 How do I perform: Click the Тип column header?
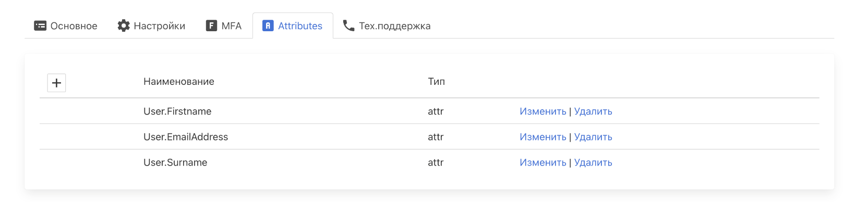437,82
